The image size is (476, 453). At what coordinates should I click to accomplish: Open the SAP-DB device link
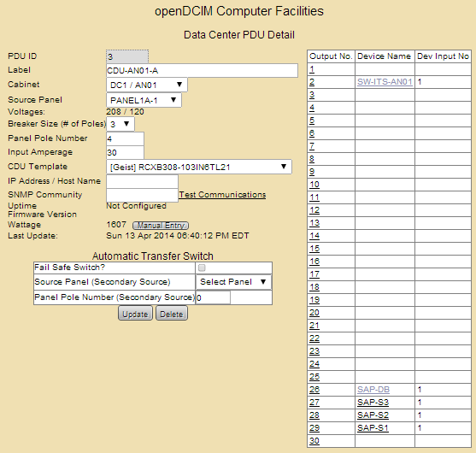tap(373, 389)
